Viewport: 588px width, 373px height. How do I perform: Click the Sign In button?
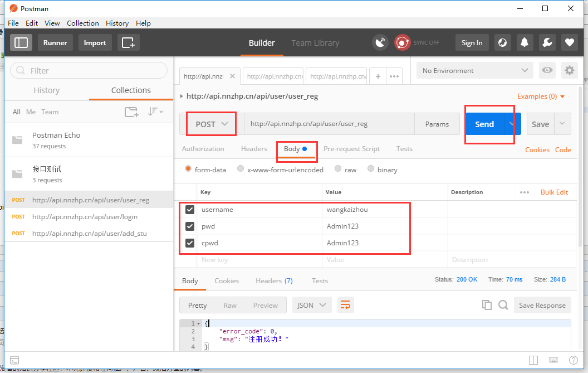472,42
